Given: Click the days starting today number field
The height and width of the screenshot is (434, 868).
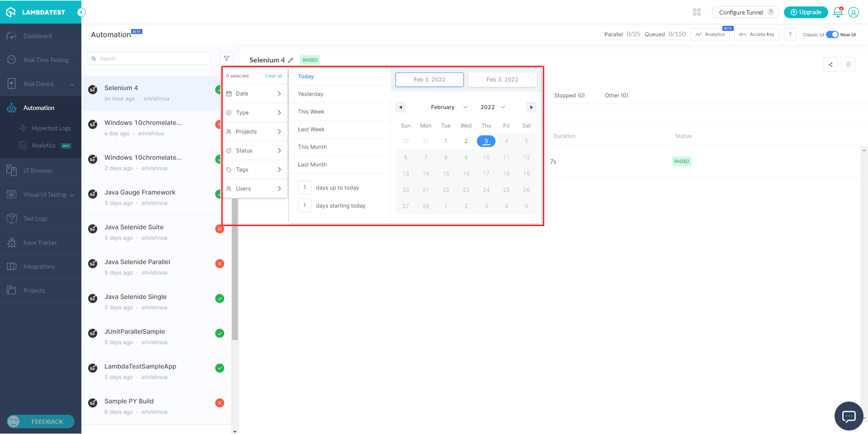Looking at the screenshot, I should click(305, 205).
